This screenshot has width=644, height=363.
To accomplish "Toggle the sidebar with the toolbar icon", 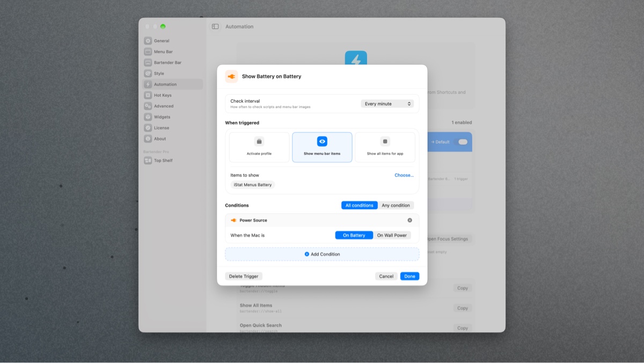I will tap(215, 26).
